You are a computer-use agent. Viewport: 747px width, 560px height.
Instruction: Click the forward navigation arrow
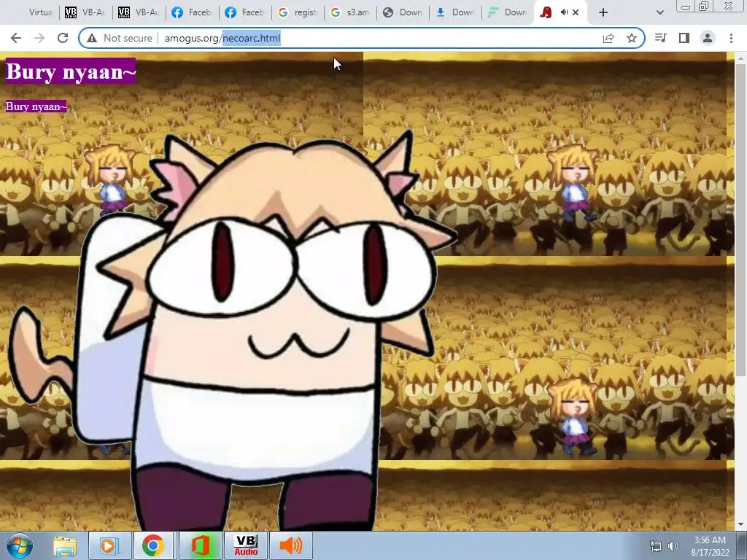pos(39,38)
